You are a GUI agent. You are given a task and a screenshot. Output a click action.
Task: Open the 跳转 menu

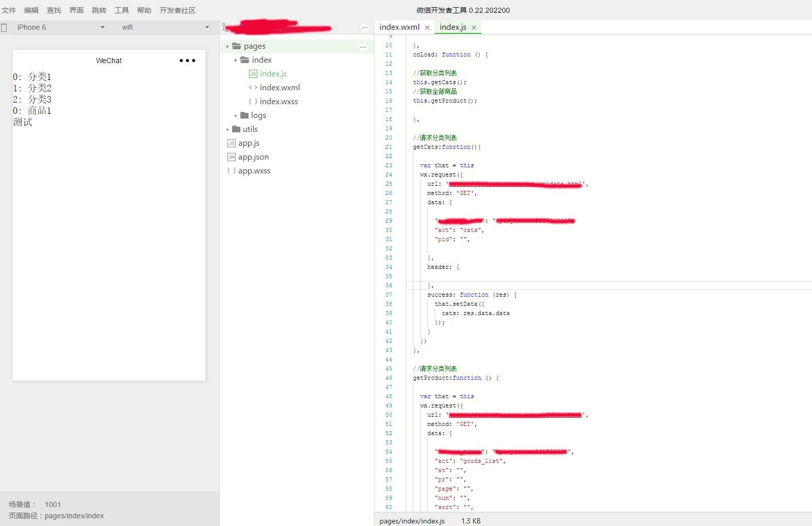coord(99,10)
